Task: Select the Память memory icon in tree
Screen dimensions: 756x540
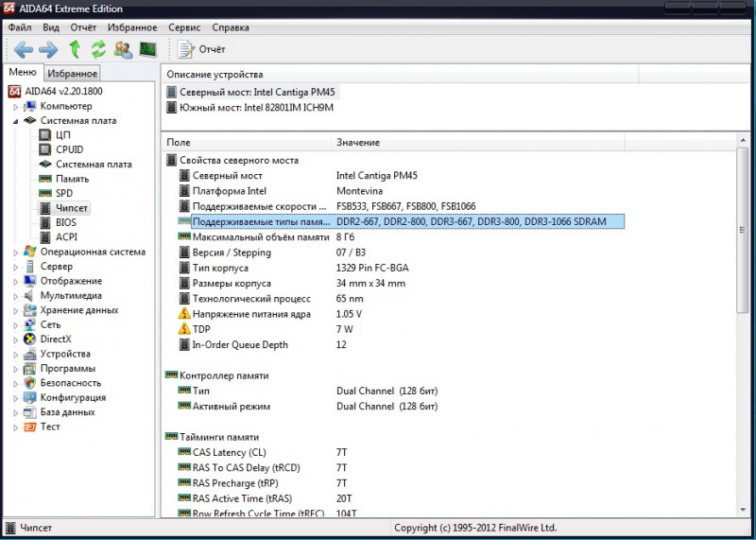Action: (45, 179)
